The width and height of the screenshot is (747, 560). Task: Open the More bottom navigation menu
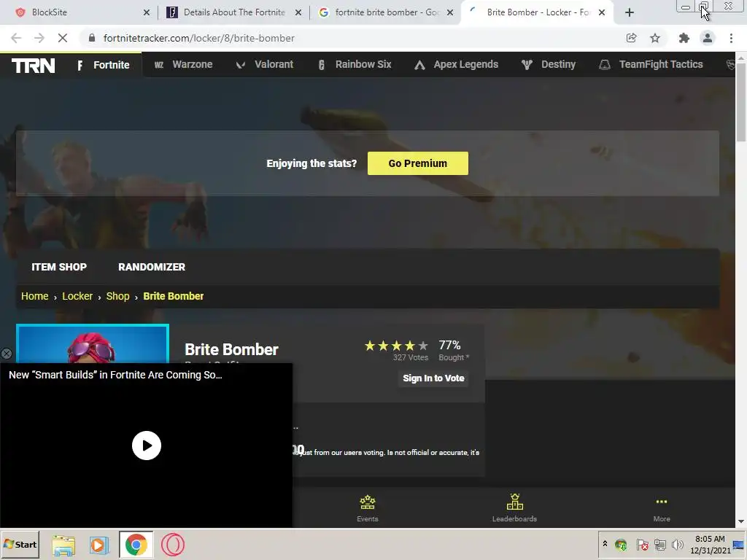(662, 508)
